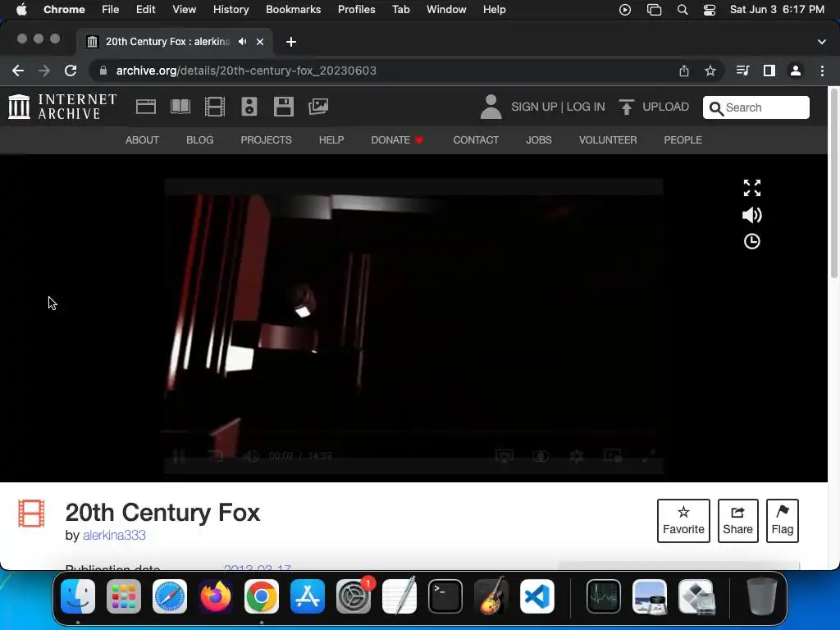Reload the archive.org page
Viewport: 840px width, 630px height.
coord(71,71)
